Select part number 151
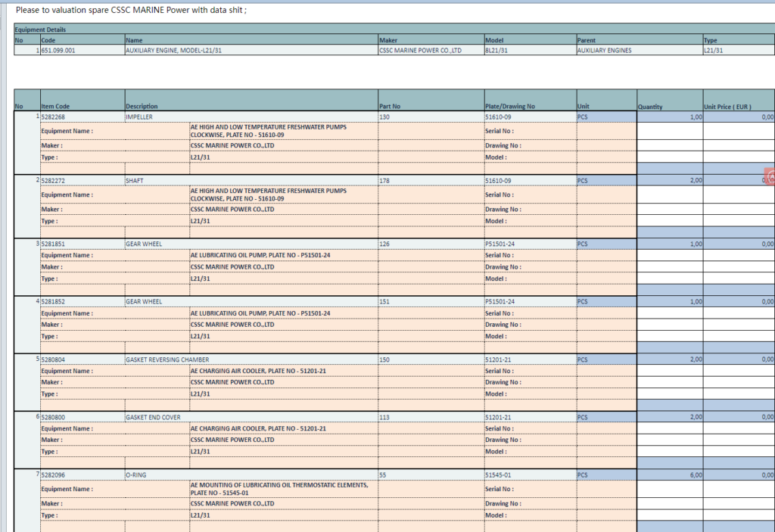The height and width of the screenshot is (532, 775). click(x=431, y=302)
